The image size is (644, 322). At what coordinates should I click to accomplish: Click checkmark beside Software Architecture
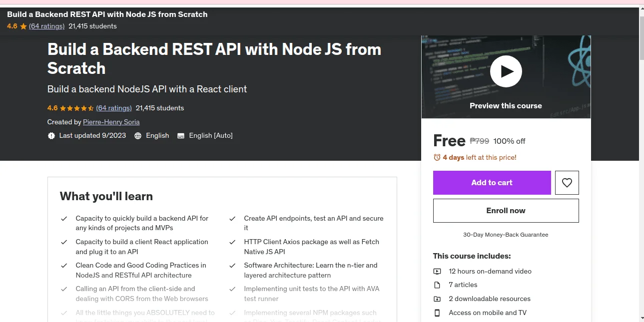[x=232, y=266]
